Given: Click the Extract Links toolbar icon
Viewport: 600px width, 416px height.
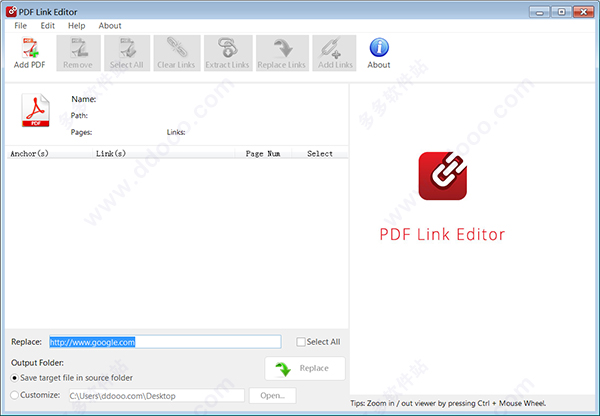Looking at the screenshot, I should click(x=228, y=53).
